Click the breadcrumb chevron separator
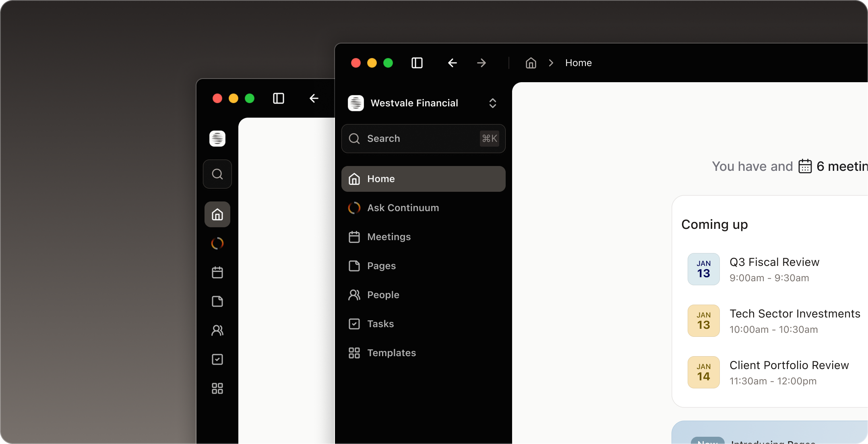868x444 pixels. tap(551, 63)
